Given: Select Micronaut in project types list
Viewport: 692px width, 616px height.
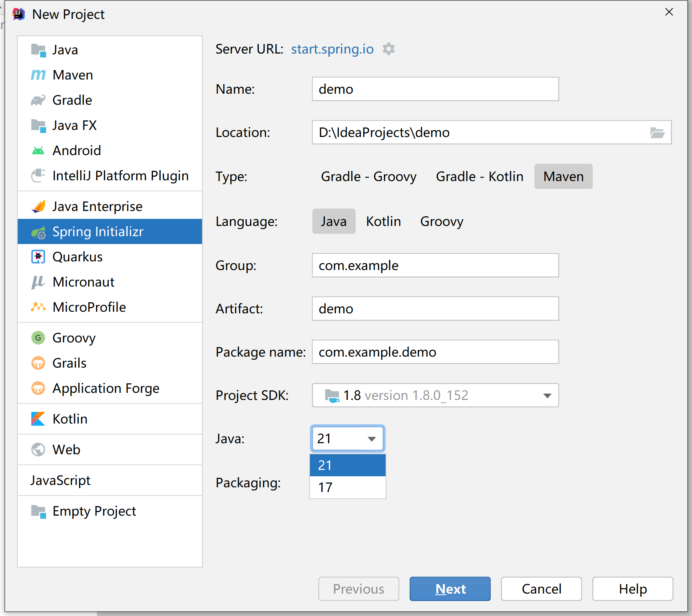Looking at the screenshot, I should (x=110, y=282).
